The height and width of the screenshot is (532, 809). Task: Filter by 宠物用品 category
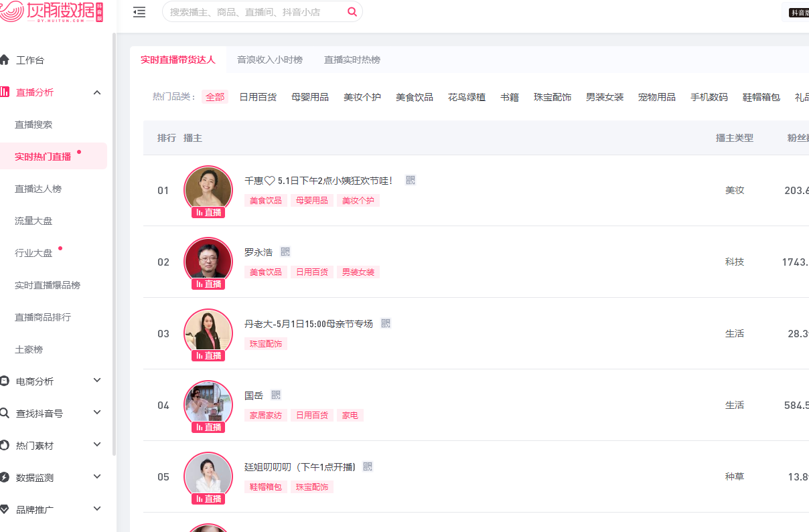click(657, 97)
